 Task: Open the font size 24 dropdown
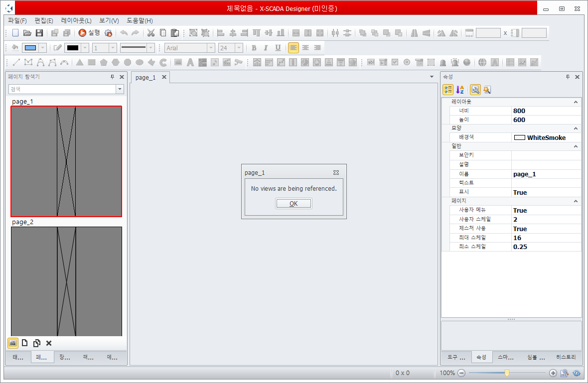click(x=239, y=48)
